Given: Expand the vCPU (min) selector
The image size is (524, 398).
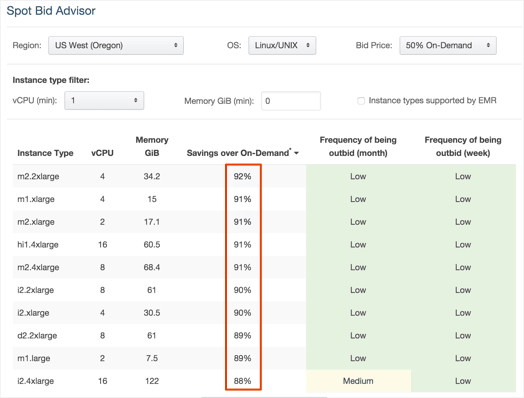Looking at the screenshot, I should (x=104, y=100).
